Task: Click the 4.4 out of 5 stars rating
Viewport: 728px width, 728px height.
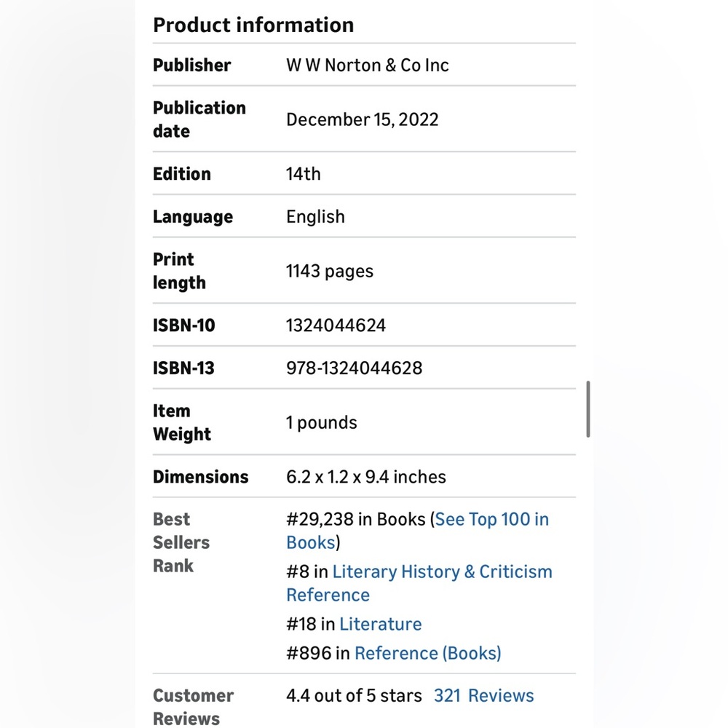Action: pos(354,696)
